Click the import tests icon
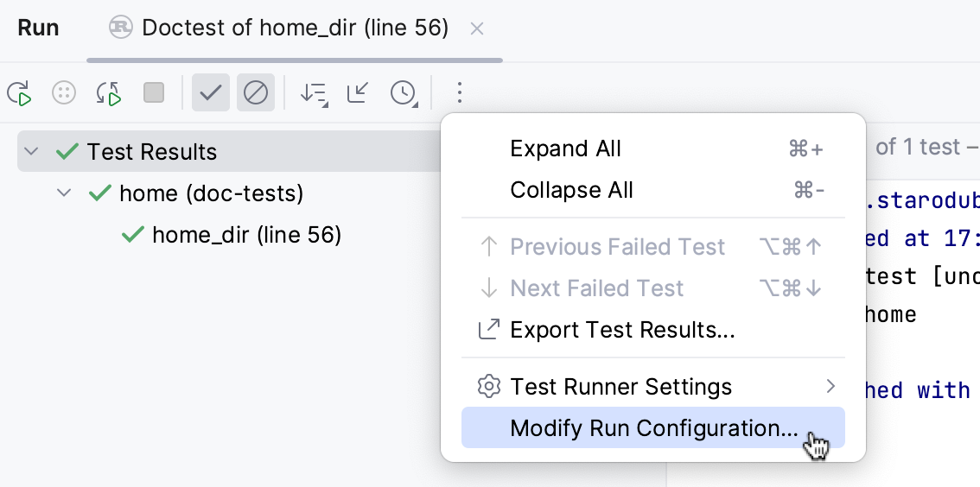This screenshot has width=980, height=487. point(358,92)
